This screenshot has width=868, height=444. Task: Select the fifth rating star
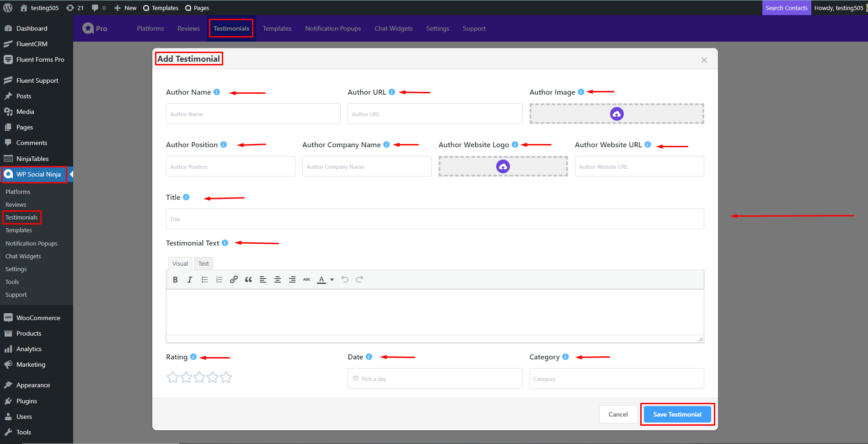(x=226, y=377)
